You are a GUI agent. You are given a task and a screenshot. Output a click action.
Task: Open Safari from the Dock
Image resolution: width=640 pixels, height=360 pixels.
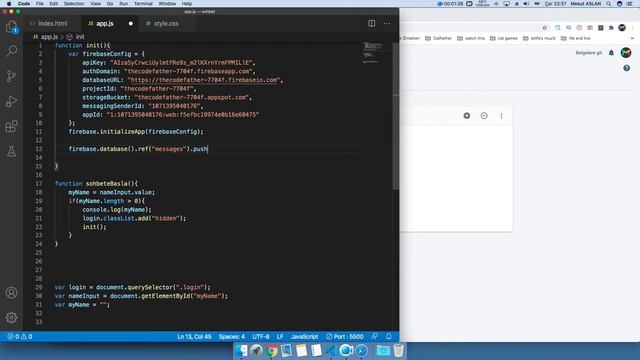click(x=361, y=350)
